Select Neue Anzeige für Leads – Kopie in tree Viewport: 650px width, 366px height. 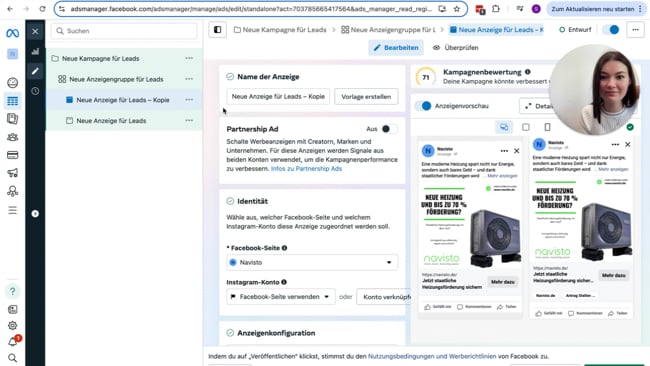click(x=123, y=100)
